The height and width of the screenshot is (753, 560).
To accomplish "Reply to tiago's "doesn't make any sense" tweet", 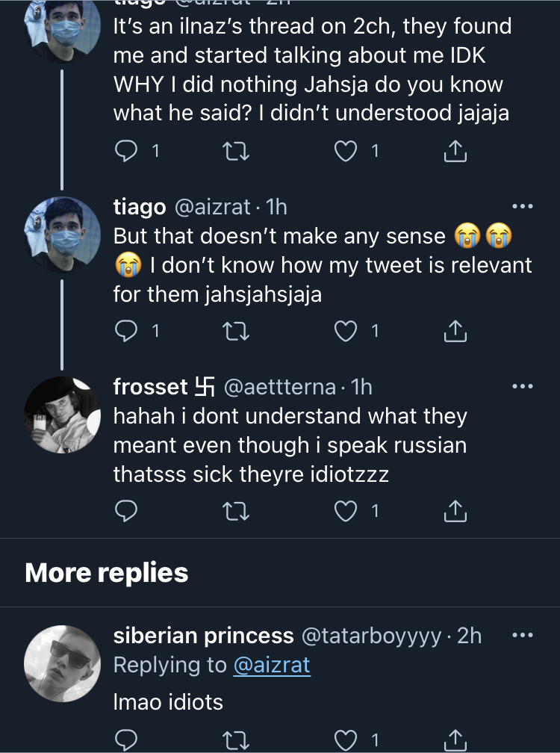I will [127, 330].
